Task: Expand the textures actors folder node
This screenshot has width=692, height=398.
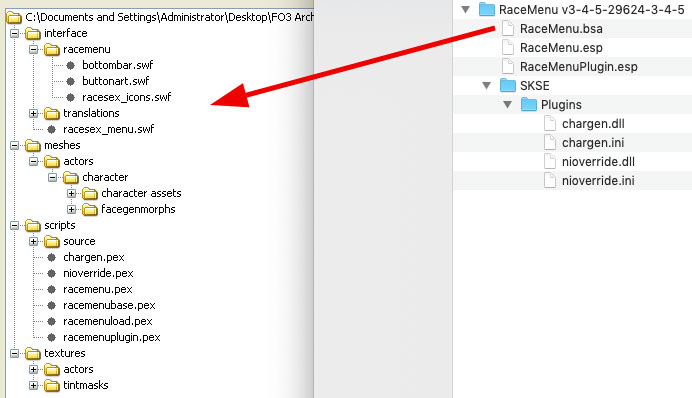Action: tap(34, 369)
